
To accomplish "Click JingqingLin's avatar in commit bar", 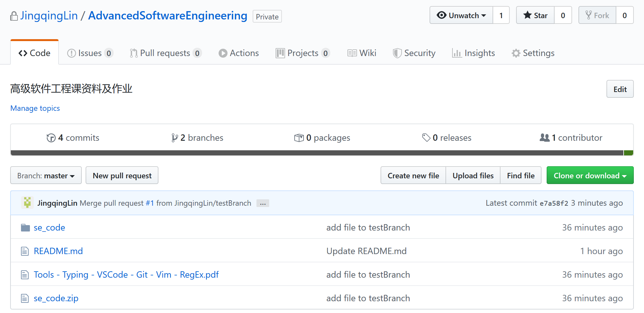I will (x=27, y=203).
